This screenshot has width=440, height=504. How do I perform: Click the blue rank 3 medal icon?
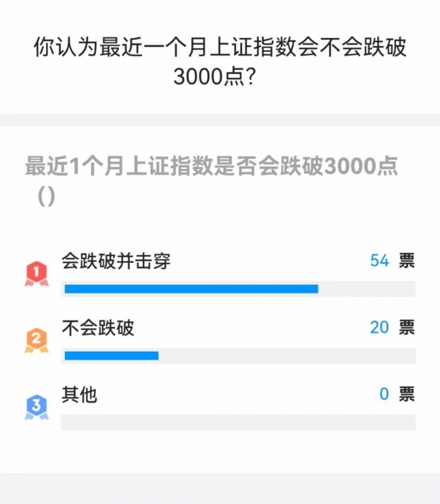37,407
